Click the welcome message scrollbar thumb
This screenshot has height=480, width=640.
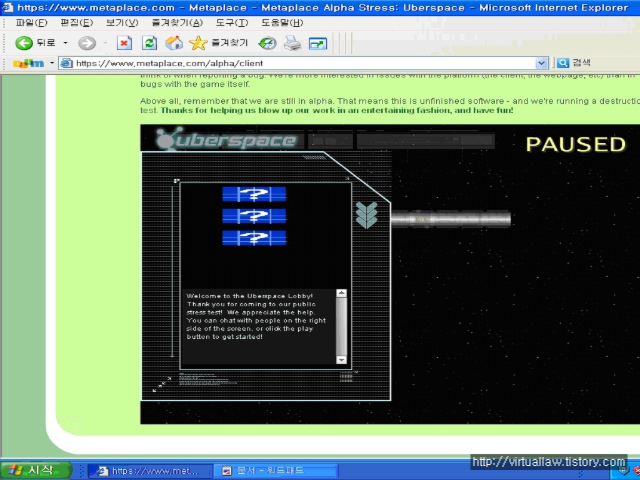pyautogui.click(x=341, y=326)
